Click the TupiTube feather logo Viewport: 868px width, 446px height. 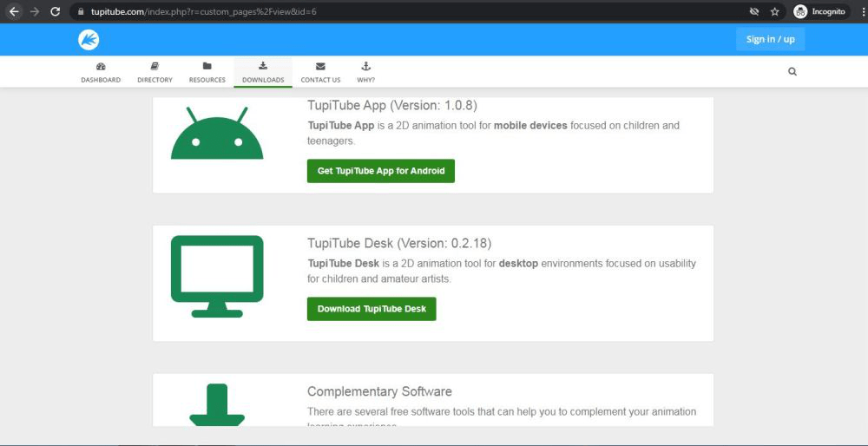pos(89,39)
